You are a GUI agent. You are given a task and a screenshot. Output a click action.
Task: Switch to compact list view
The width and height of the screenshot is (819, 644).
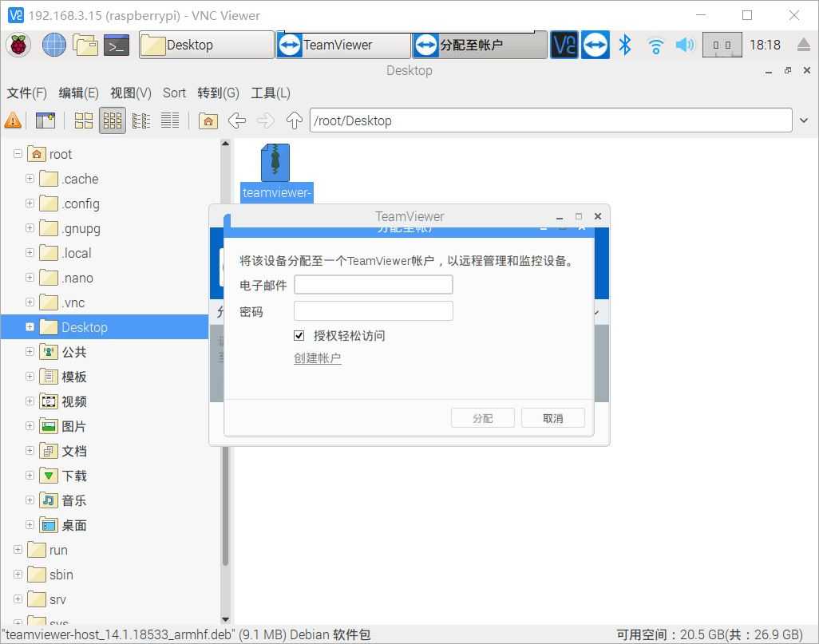(x=141, y=121)
